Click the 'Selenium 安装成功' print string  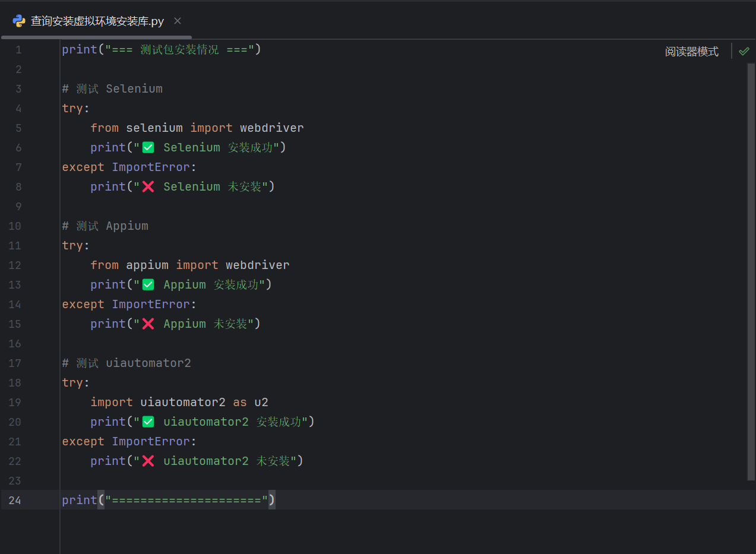tap(207, 148)
